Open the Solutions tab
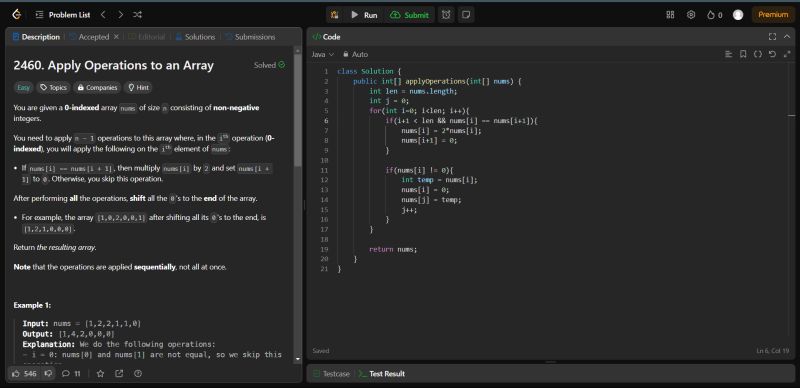 [x=195, y=37]
